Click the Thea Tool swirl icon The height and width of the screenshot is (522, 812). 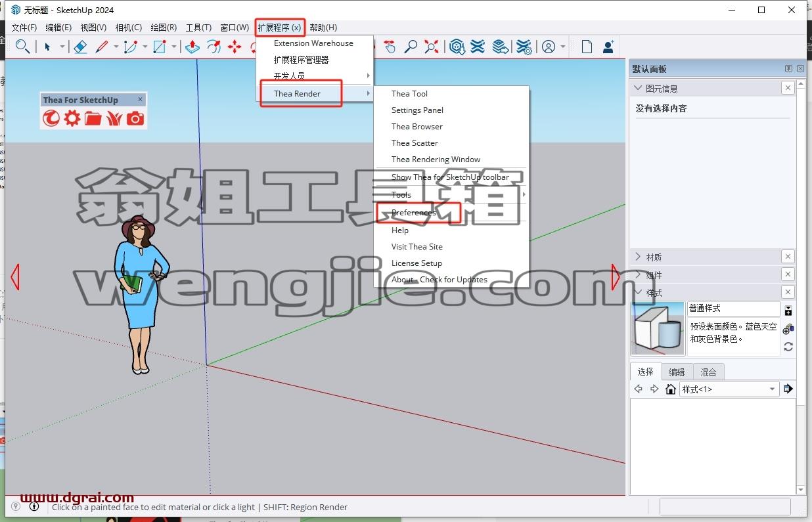[x=51, y=118]
